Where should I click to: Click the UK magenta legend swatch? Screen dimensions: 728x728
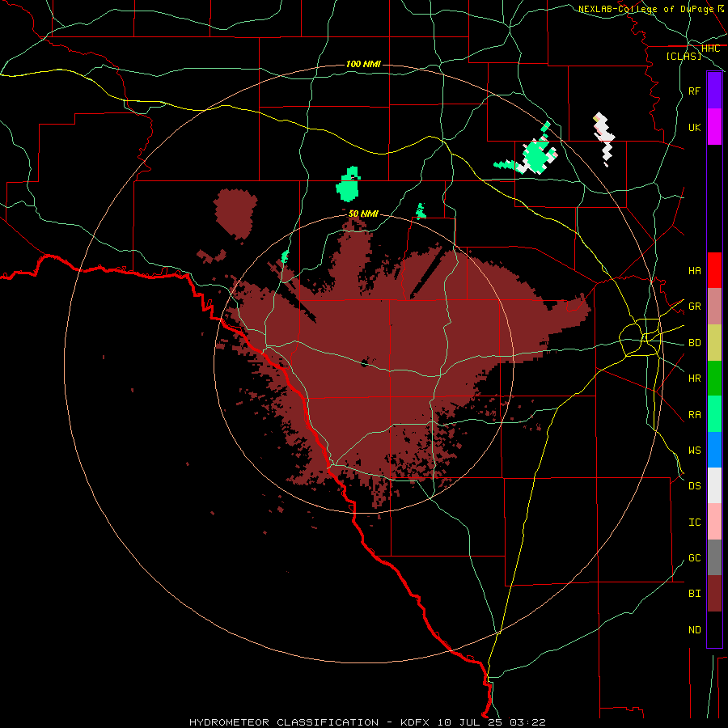(x=714, y=127)
